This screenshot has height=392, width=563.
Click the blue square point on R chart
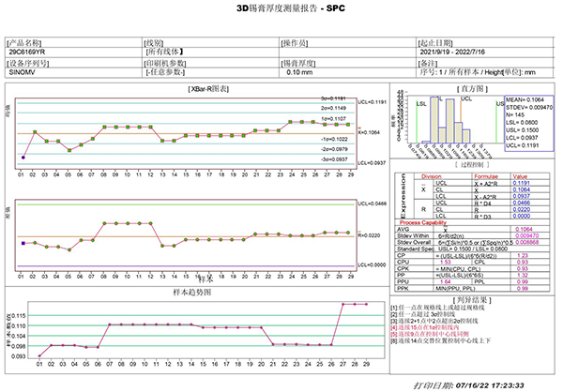pos(23,244)
